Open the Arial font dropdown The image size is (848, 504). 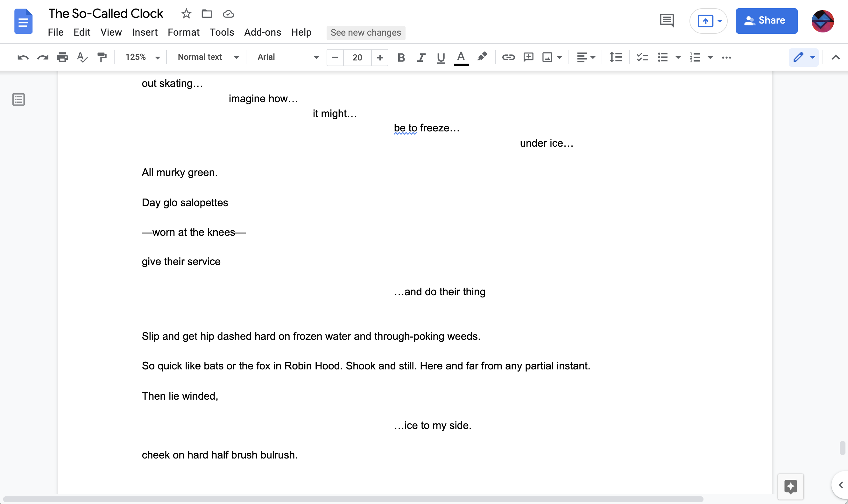coord(287,57)
